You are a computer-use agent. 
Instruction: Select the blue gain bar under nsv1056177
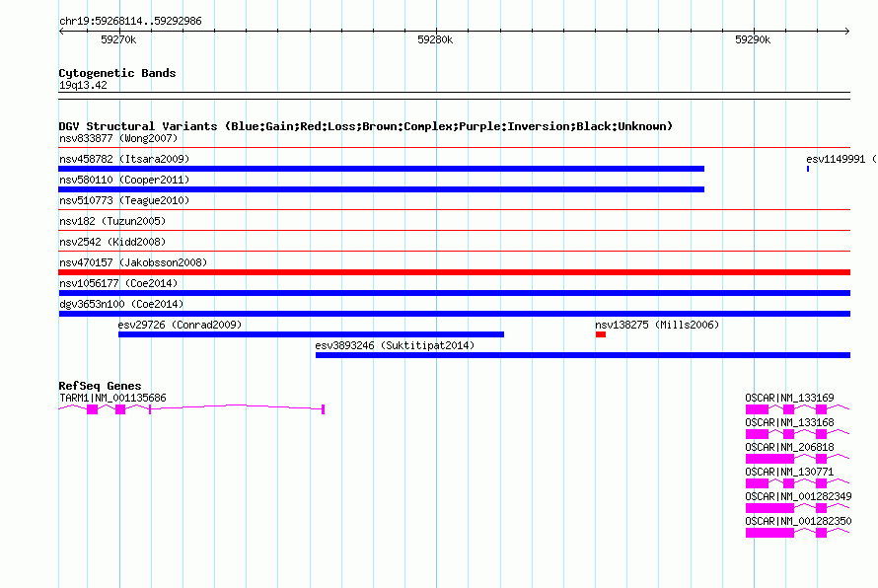(455, 293)
